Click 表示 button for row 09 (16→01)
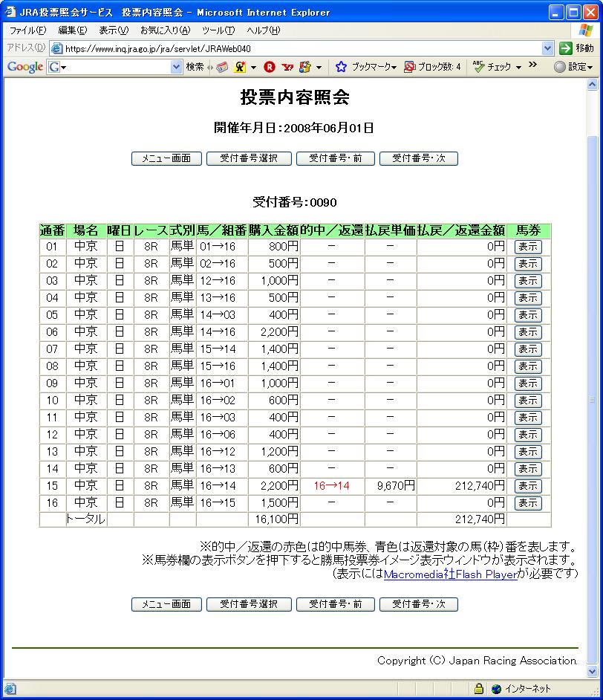603x700 pixels. click(528, 383)
